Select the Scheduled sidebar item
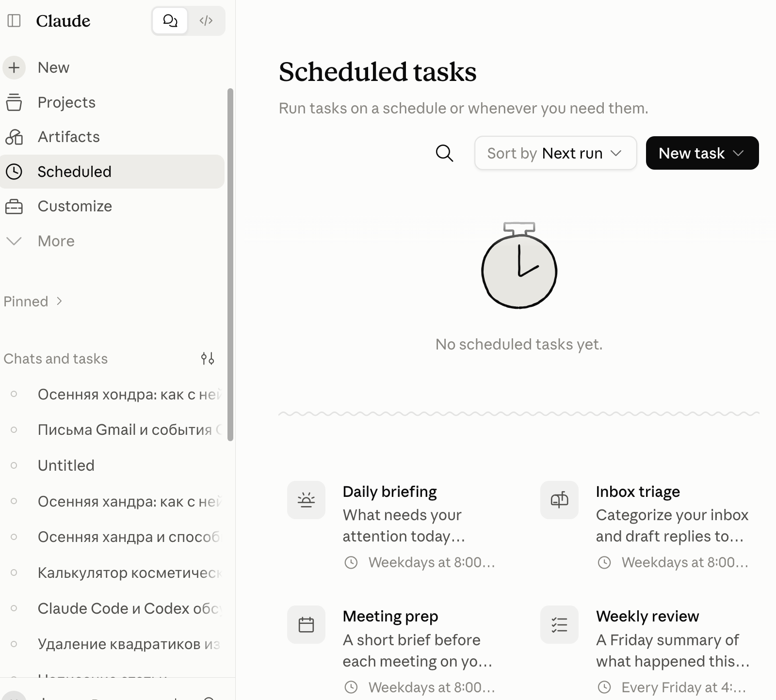The image size is (776, 700). click(x=112, y=172)
